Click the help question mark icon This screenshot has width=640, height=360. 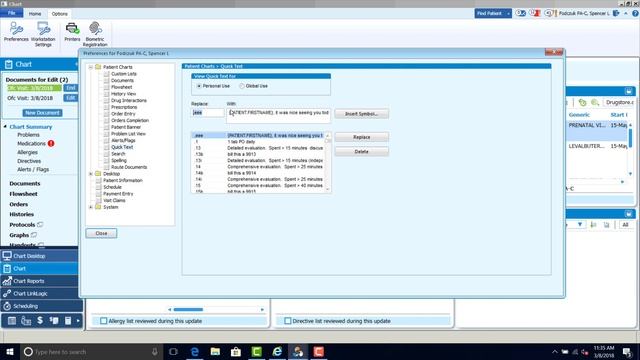pos(635,13)
